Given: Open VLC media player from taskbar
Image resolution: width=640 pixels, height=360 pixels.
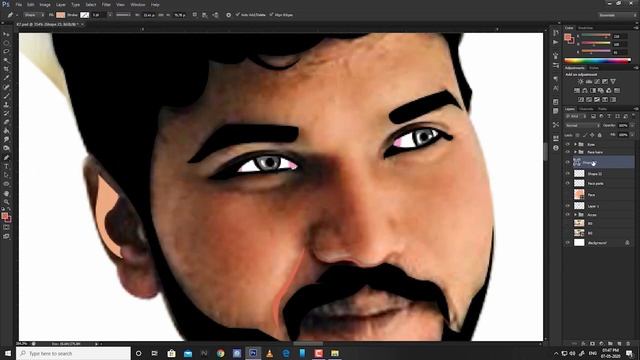Looking at the screenshot, I should pyautogui.click(x=269, y=353).
